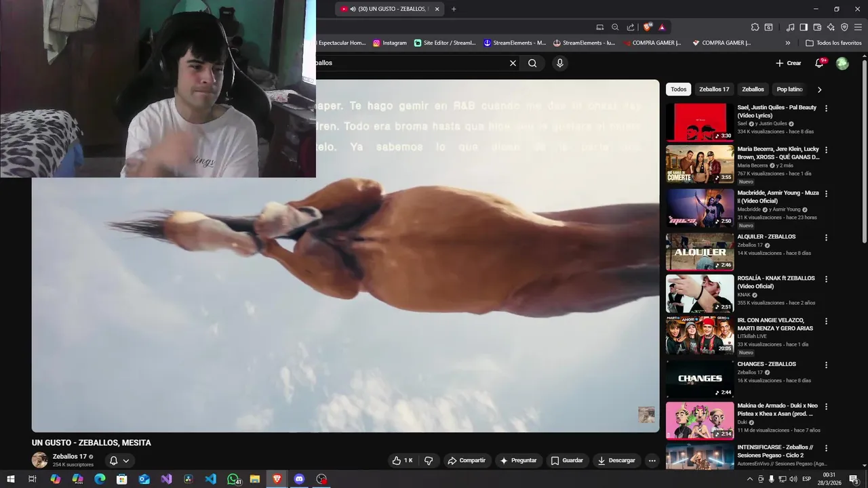The width and height of the screenshot is (868, 488).
Task: Open the Discord icon in the taskbar
Action: pos(299,479)
